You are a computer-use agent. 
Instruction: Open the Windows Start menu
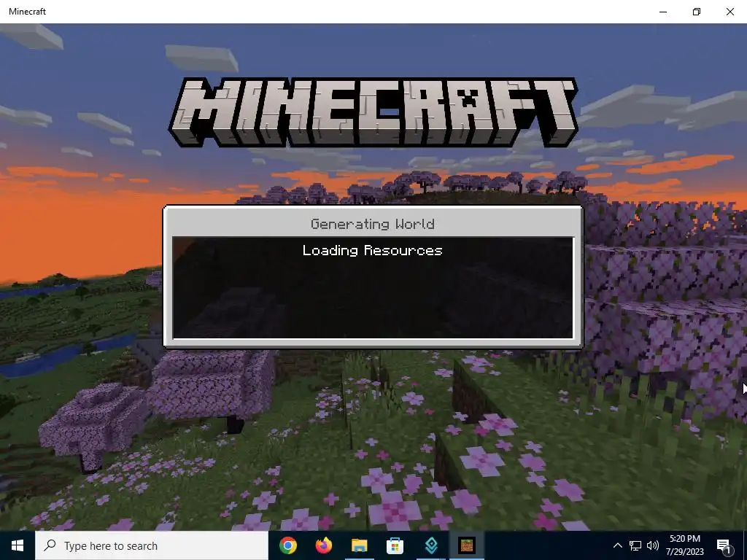point(18,545)
